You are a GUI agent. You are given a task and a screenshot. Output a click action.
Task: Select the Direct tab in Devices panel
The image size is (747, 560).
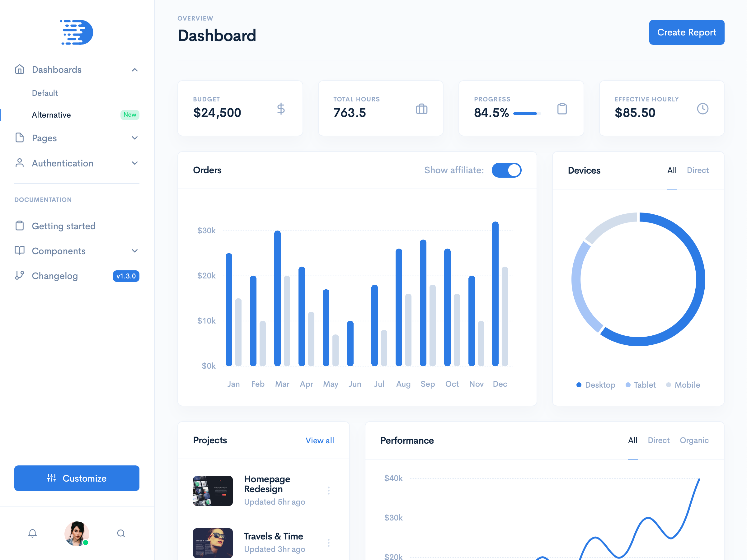698,170
